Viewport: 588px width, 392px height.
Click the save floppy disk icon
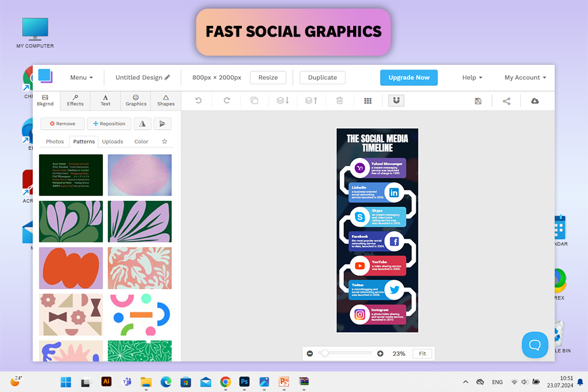[478, 101]
